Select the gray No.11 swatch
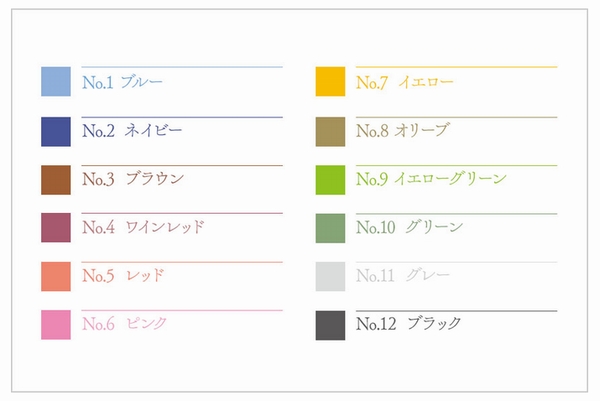Viewport: 600px width, 401px height. tap(330, 276)
